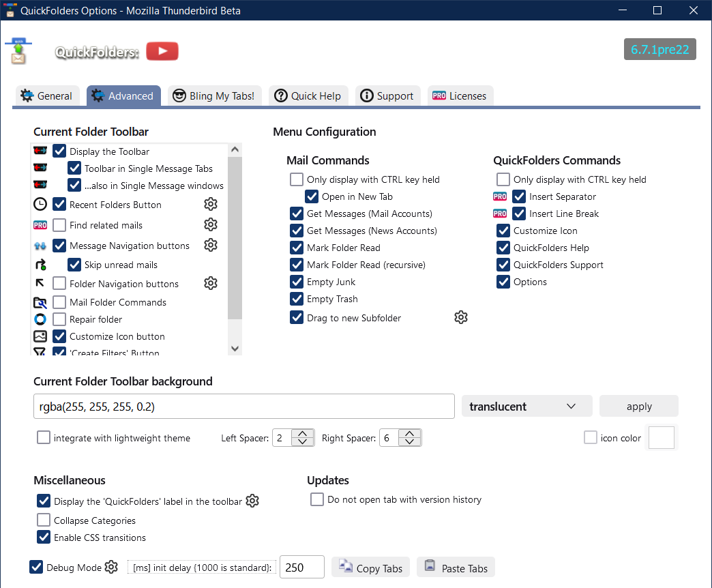
Task: Check Mail Commands 'Only display with CTRL key held'
Action: 297,179
